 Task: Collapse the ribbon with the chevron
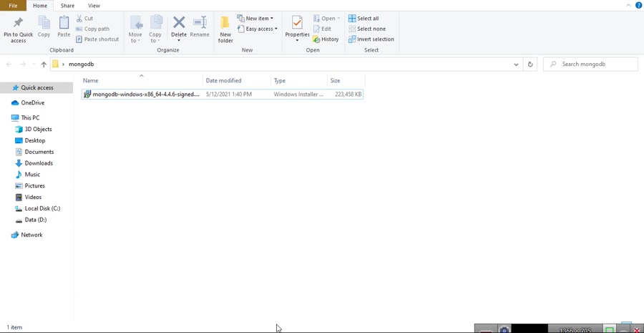[628, 5]
